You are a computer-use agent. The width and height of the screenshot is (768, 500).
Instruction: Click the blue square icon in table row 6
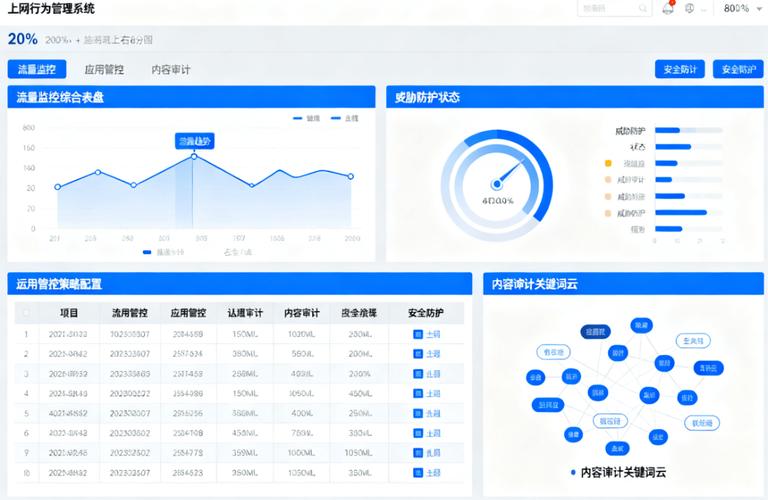point(418,433)
